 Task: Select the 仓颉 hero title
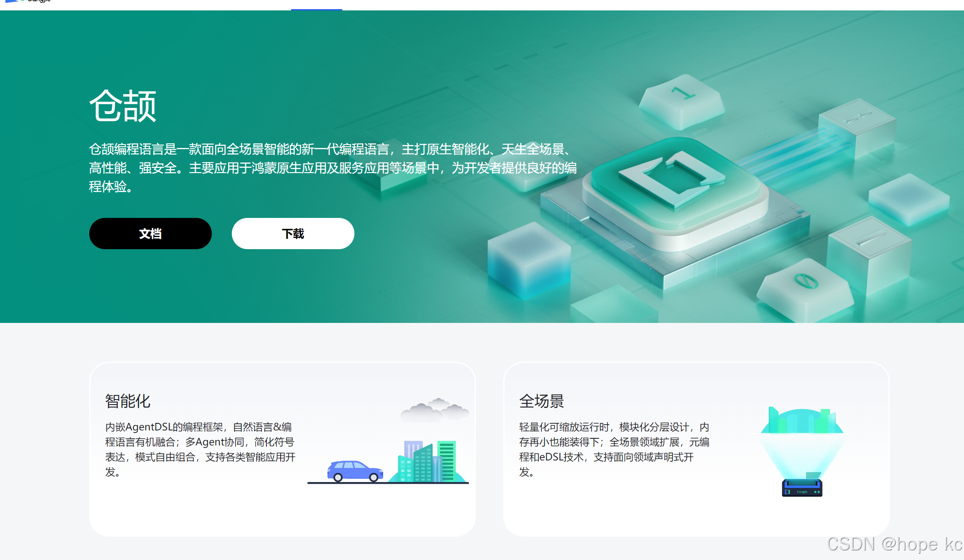point(123,106)
